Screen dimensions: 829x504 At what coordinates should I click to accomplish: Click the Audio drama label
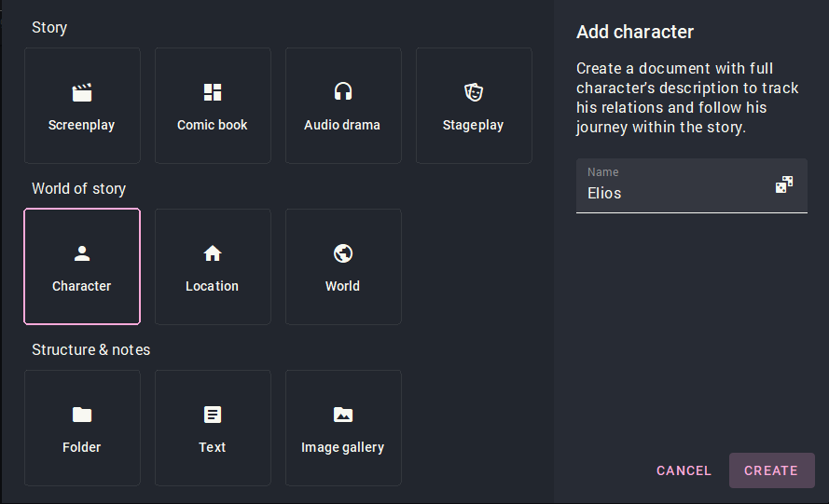coord(342,125)
